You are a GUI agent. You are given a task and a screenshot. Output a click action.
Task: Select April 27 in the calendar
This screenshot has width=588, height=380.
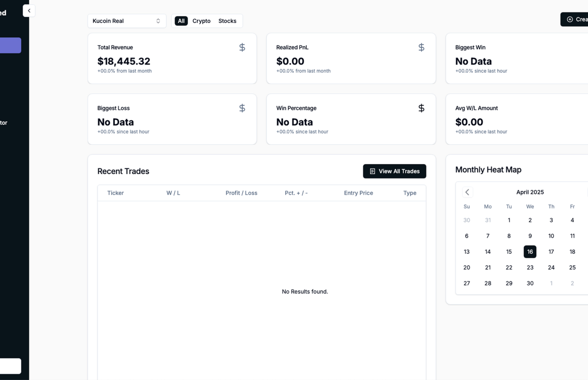[467, 283]
